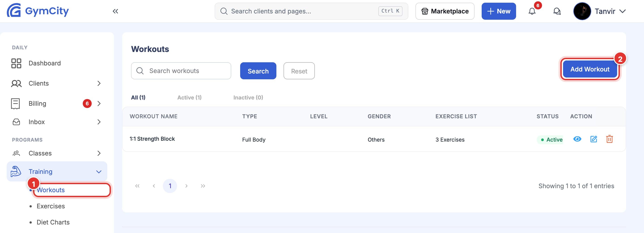Click into Search workouts field
644x233 pixels.
[x=181, y=71]
